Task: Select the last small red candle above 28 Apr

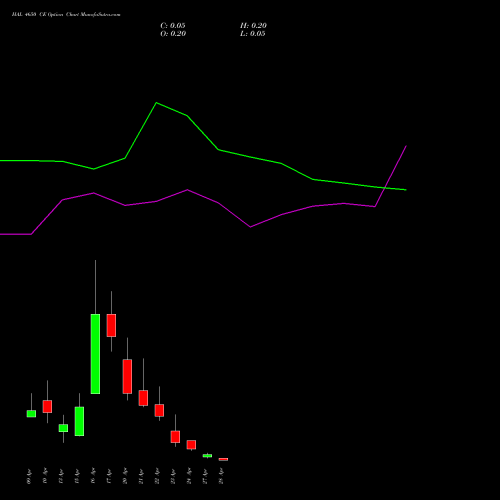Action: coord(223,459)
